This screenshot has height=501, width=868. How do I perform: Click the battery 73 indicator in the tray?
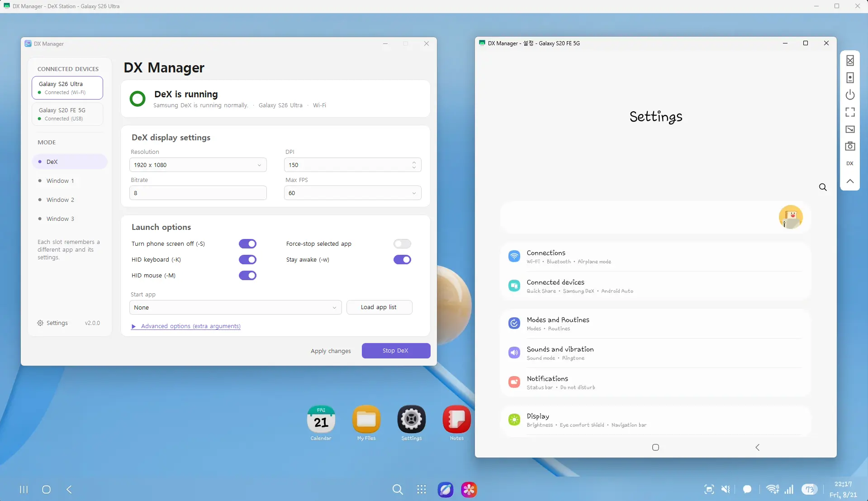(x=809, y=489)
